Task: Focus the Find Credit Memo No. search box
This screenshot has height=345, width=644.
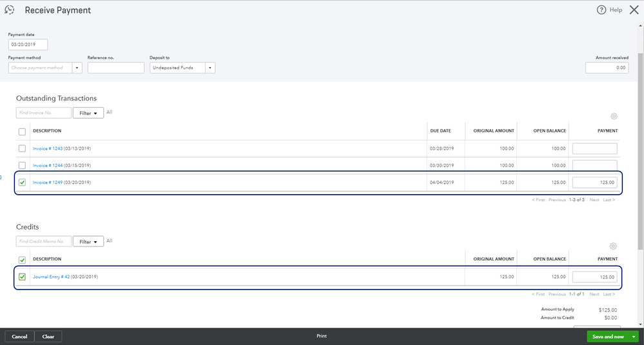Action: [44, 241]
